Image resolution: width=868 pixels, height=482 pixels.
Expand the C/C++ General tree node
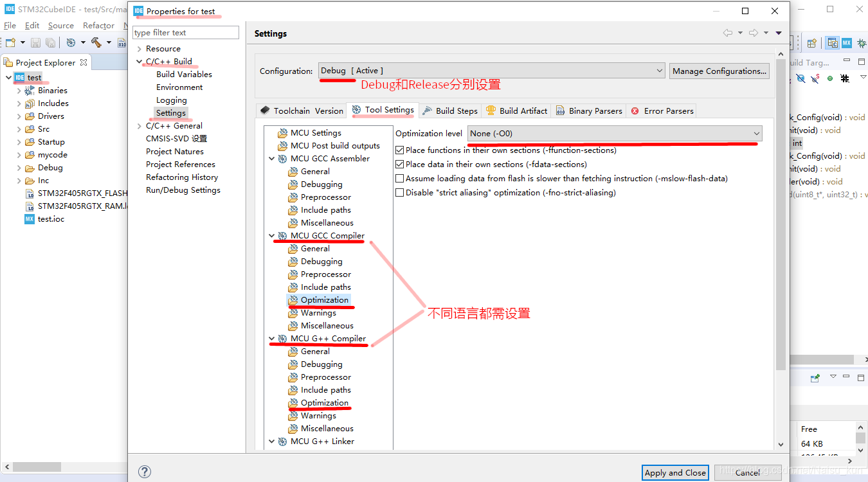click(139, 126)
